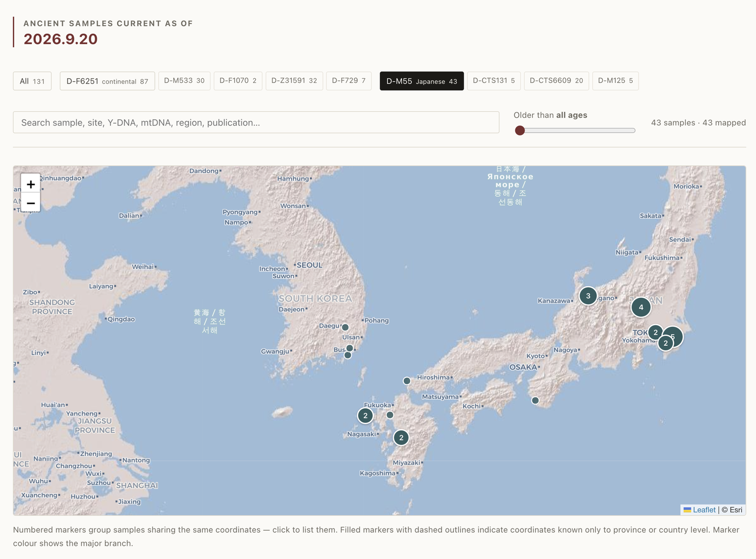Screen dimensions: 756x559
Task: Click the 43 samples mapped count text
Action: pyautogui.click(x=698, y=122)
